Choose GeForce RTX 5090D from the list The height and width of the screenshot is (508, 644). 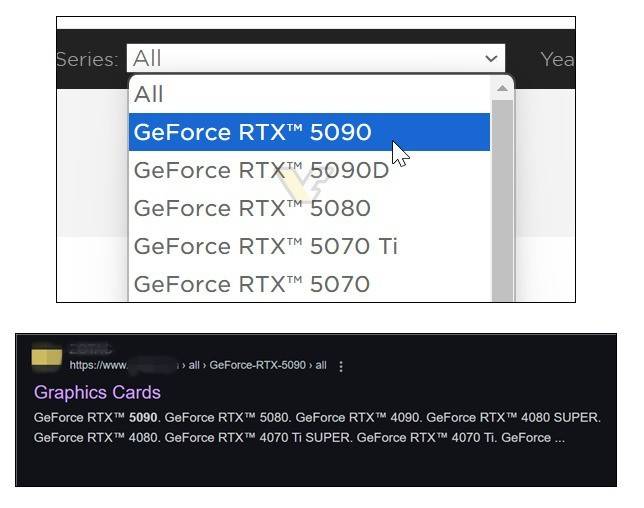309,170
